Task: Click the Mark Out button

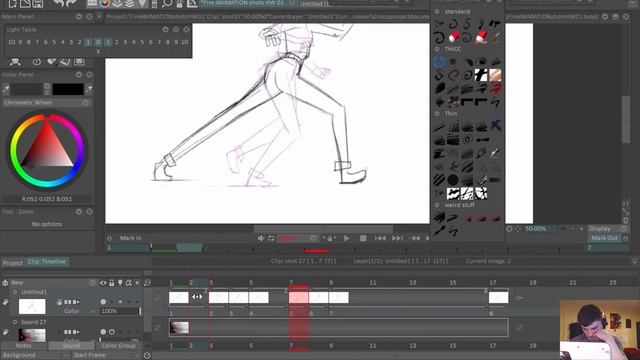Action: (604, 238)
